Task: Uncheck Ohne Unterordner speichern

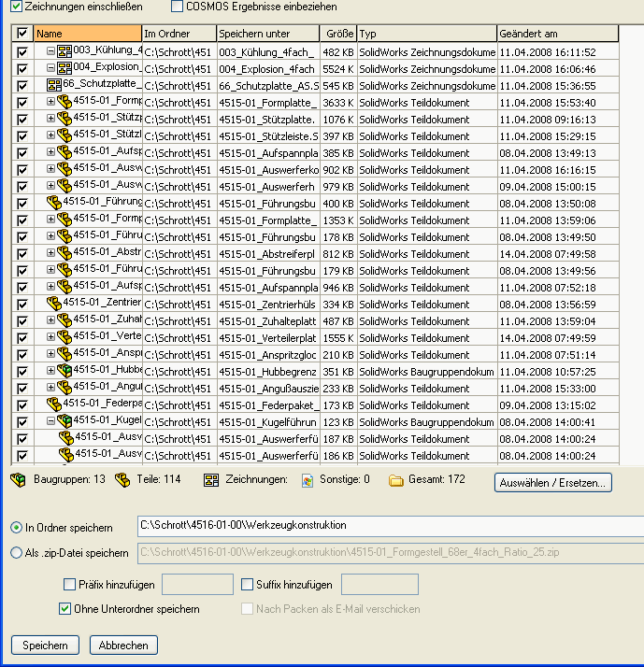Action: click(64, 609)
